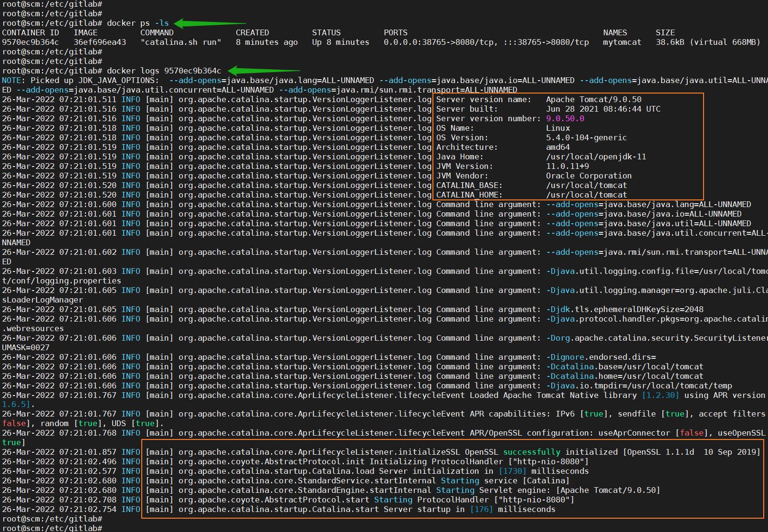Click the final root@scm:/etc/gitlab# prompt

pyautogui.click(x=52, y=528)
